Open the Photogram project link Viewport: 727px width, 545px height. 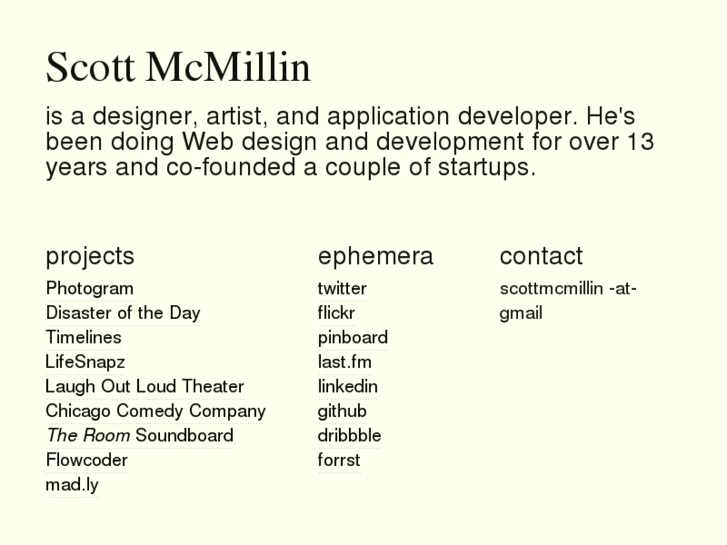click(x=89, y=288)
